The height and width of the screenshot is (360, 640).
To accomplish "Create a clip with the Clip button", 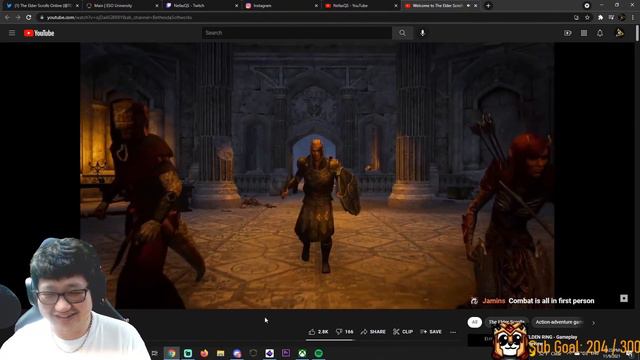I will (403, 332).
